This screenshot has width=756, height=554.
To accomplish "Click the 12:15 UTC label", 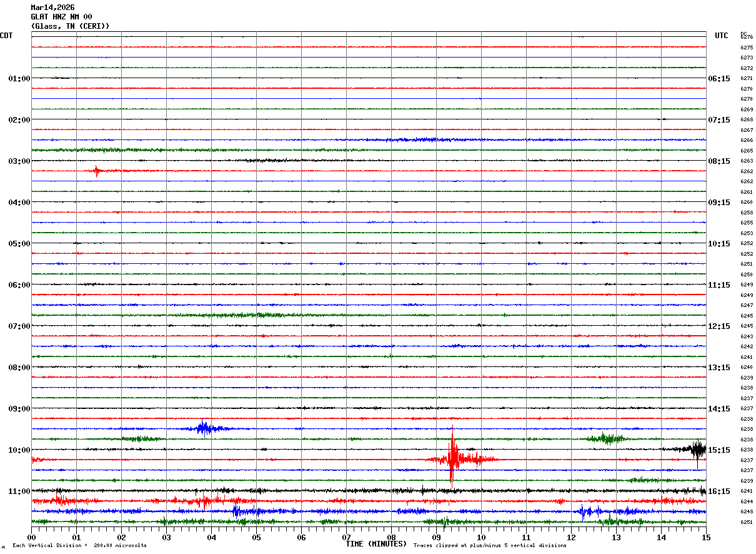I will [x=719, y=326].
